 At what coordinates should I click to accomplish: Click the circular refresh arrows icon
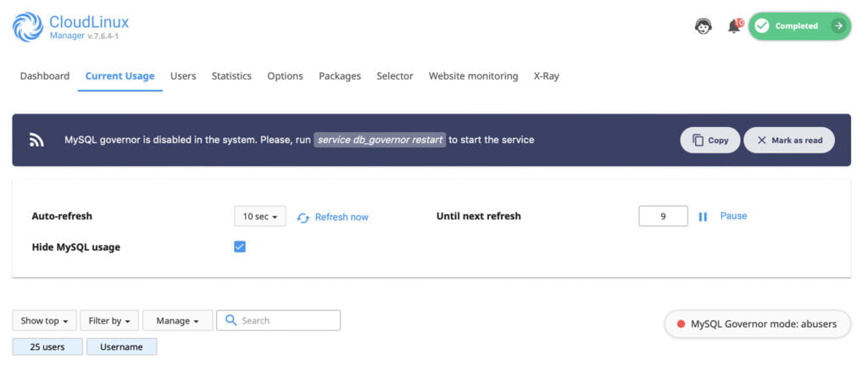point(303,218)
